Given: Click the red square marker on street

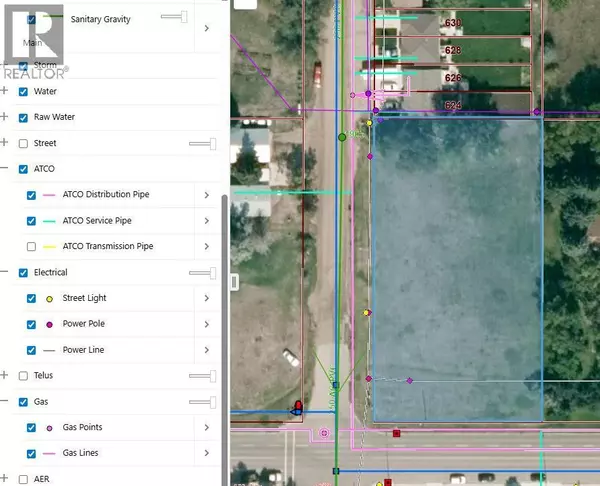Looking at the screenshot, I should [x=397, y=434].
